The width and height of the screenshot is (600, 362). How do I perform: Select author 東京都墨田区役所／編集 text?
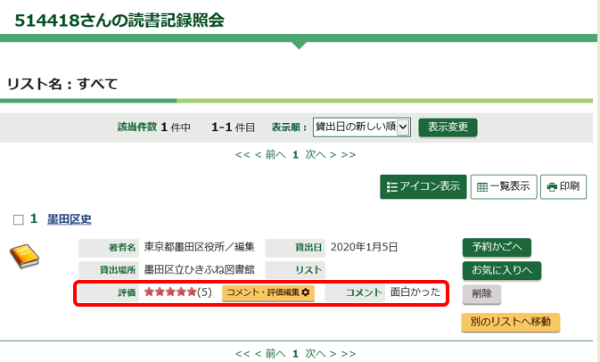click(199, 247)
